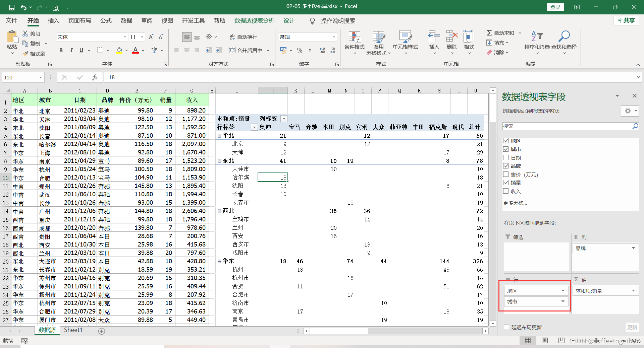This screenshot has height=348, width=644.
Task: Check the 收入 field checkbox
Action: coord(506,191)
